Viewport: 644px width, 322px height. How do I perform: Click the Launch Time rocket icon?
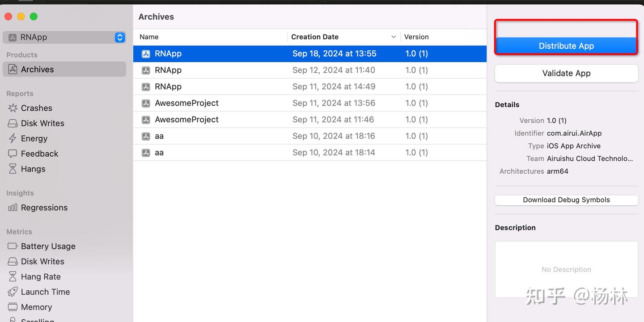pos(13,292)
